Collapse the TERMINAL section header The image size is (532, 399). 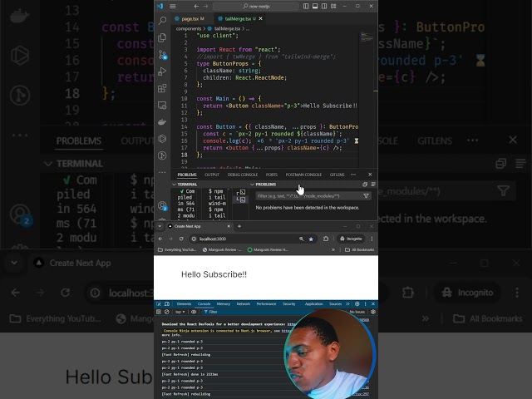click(185, 185)
